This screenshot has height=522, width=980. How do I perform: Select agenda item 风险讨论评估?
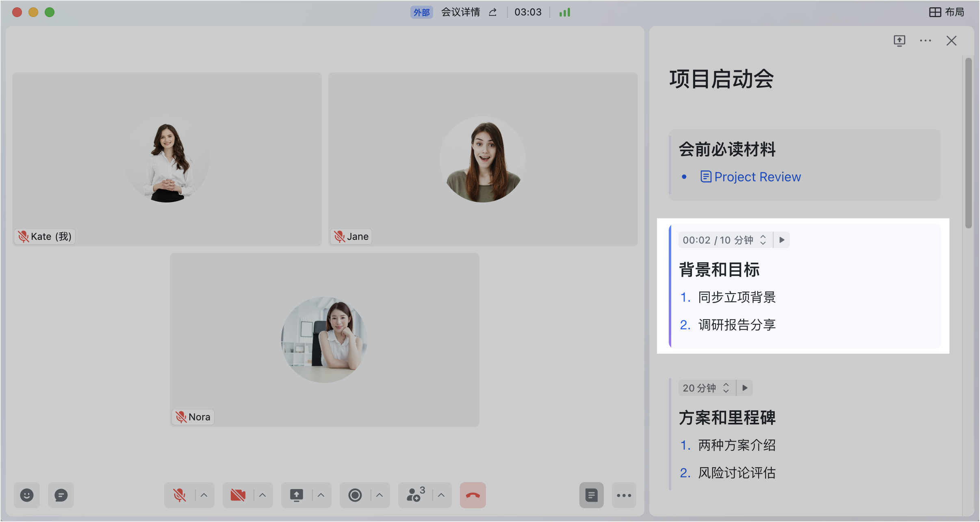pyautogui.click(x=737, y=473)
